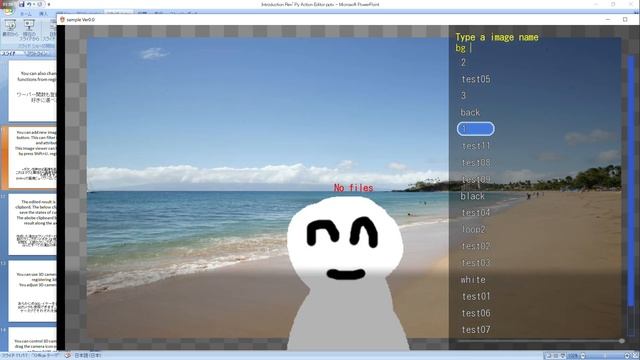Switch to the Outline tab in PowerPoint's thumbnail pane

point(38,53)
